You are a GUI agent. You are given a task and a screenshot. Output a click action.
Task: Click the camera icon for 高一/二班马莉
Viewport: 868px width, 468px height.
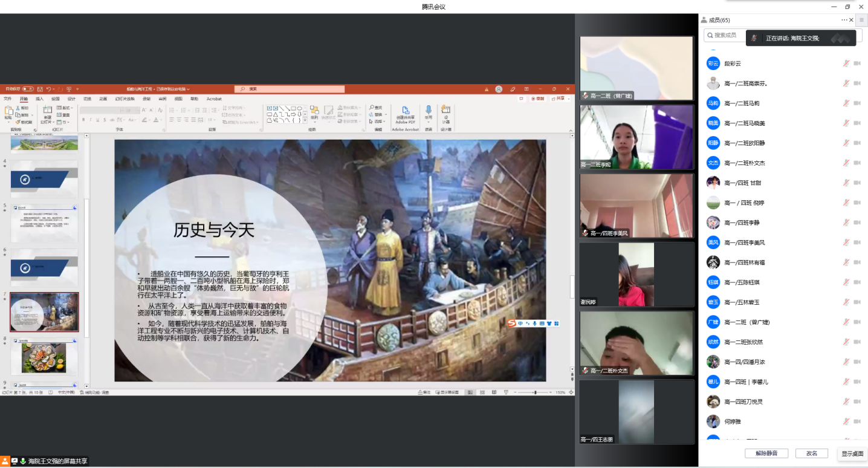tap(857, 103)
